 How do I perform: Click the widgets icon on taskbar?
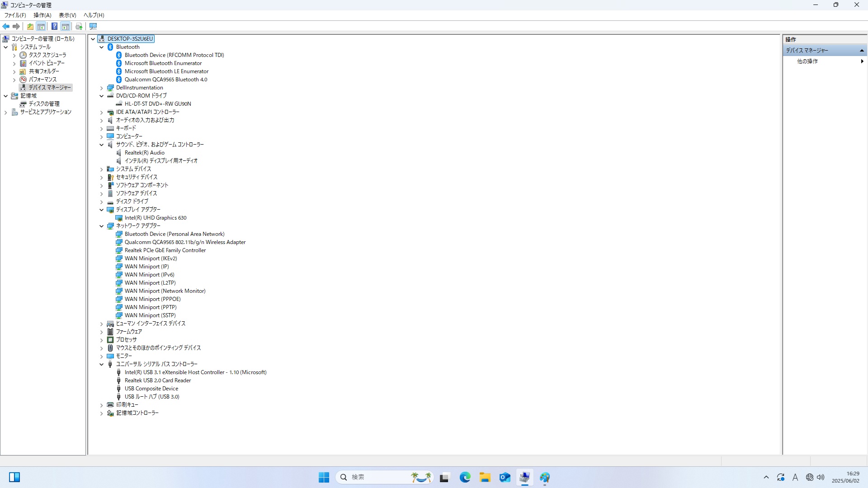14,477
